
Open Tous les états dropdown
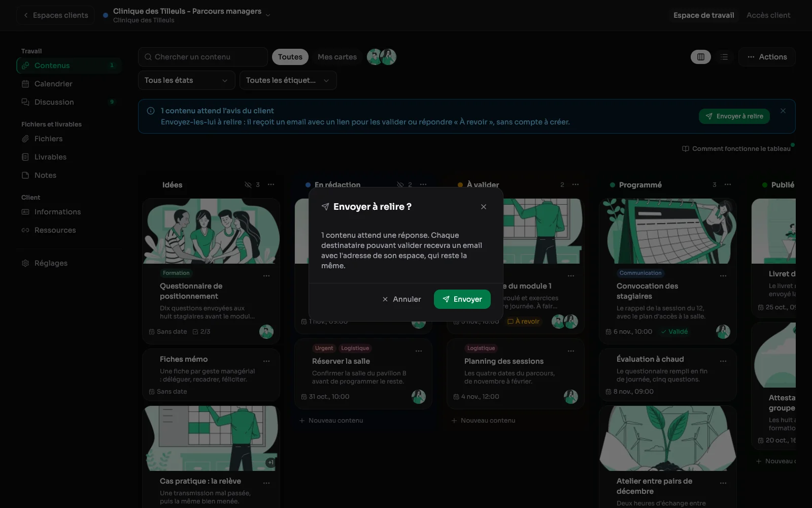click(186, 80)
